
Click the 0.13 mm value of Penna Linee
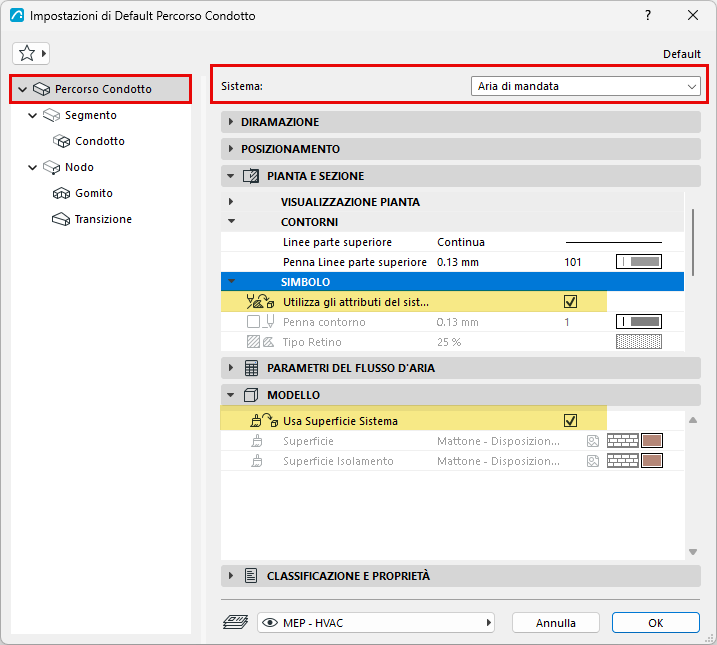(x=458, y=262)
